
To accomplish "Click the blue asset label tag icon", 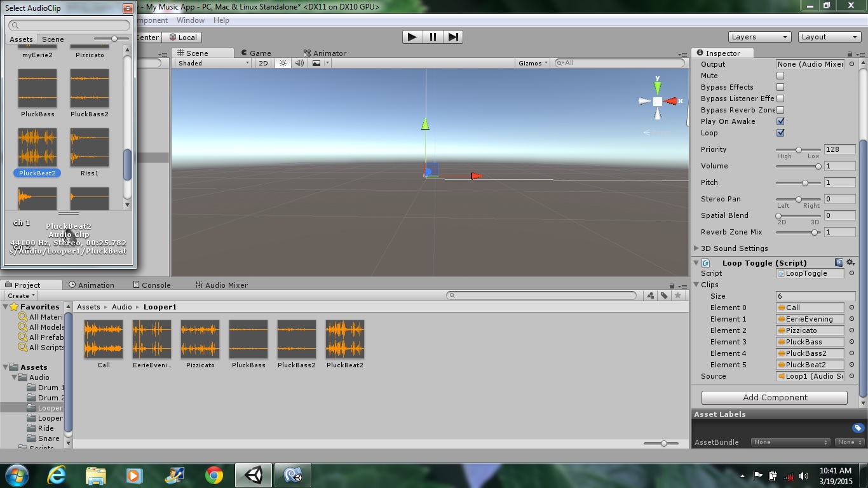I will click(x=858, y=428).
